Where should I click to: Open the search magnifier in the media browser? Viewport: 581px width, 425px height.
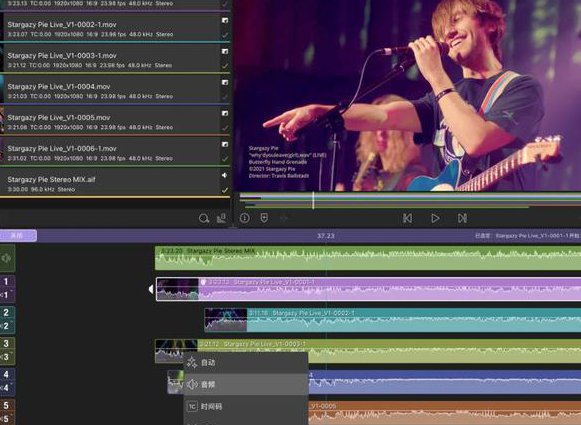[x=204, y=218]
